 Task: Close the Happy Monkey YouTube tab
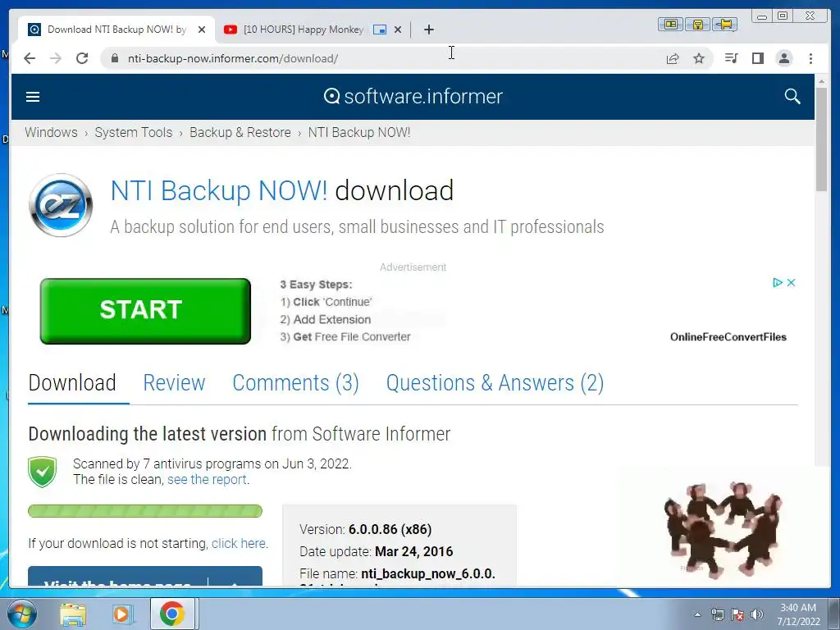pos(398,30)
